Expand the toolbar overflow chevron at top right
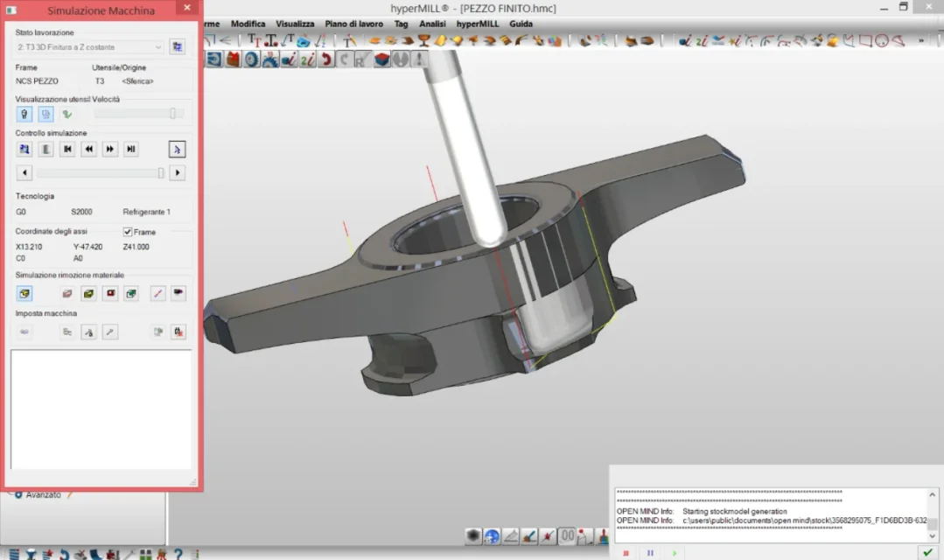The image size is (944, 560). tap(920, 40)
